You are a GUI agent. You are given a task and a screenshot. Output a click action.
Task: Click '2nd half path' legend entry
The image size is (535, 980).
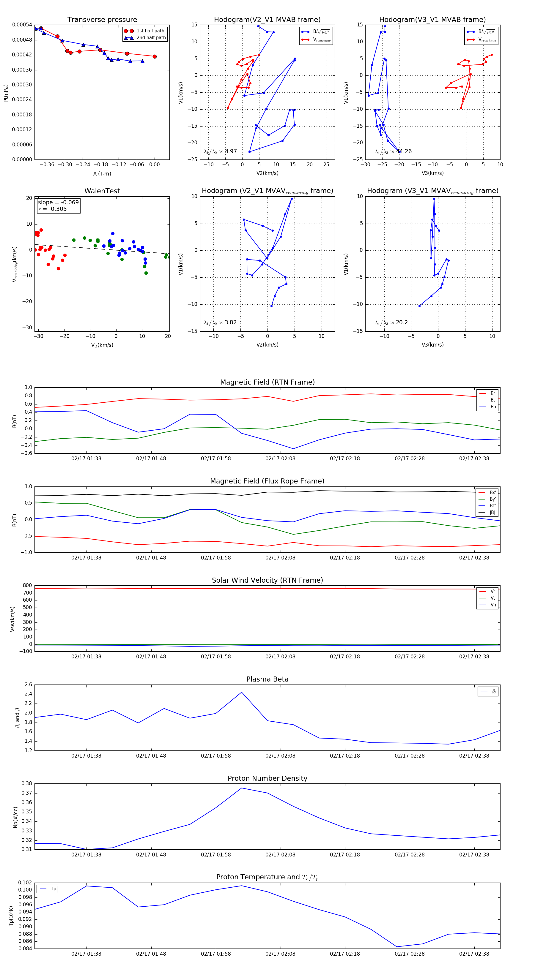(x=145, y=38)
